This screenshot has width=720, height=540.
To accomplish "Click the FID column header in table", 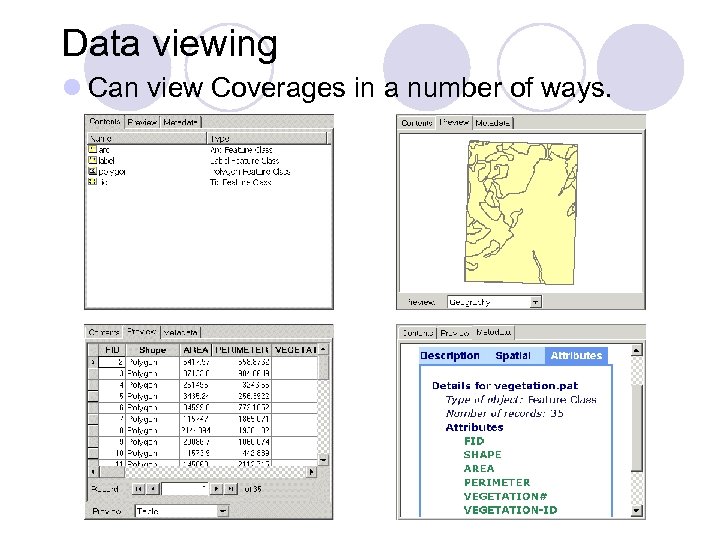I will (112, 350).
